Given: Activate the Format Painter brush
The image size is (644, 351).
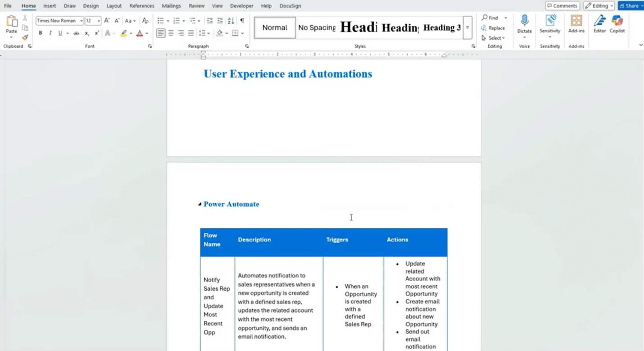Looking at the screenshot, I should (x=25, y=37).
